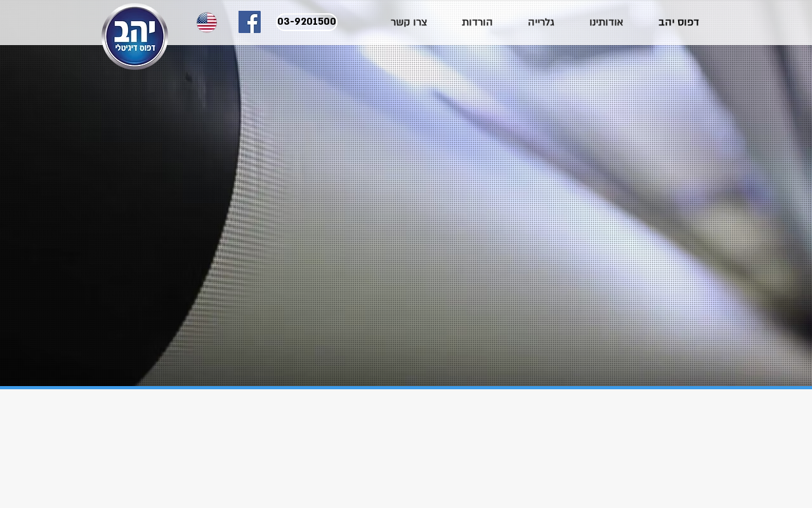Click the large יהב letters in logo
The image size is (812, 508).
click(x=134, y=29)
